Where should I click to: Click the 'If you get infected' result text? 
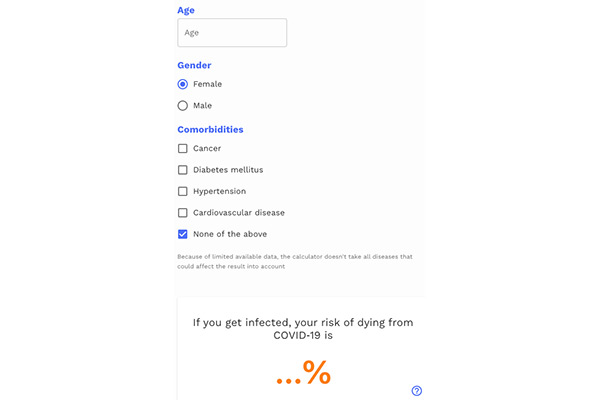tap(303, 329)
